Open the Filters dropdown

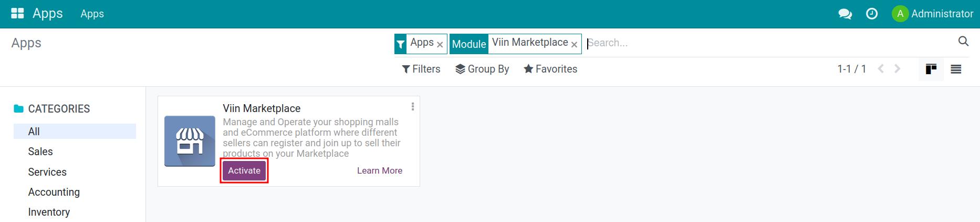[421, 69]
